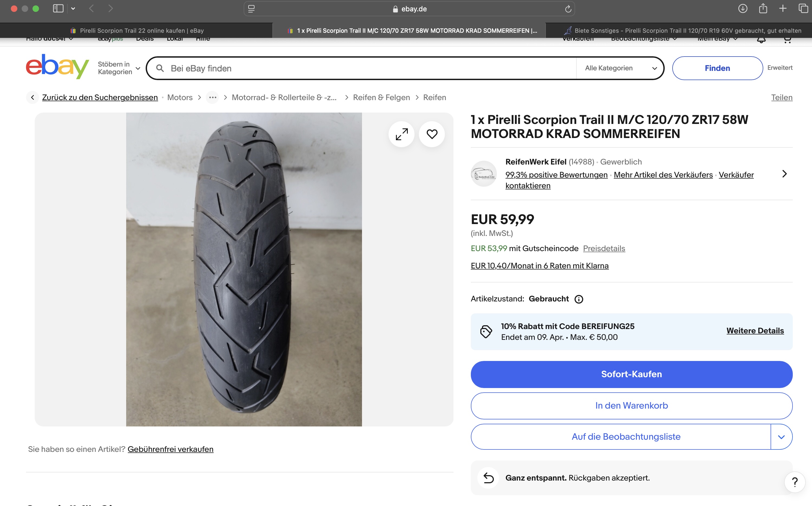Click In den Warenkorb button
812x506 pixels.
tap(631, 406)
